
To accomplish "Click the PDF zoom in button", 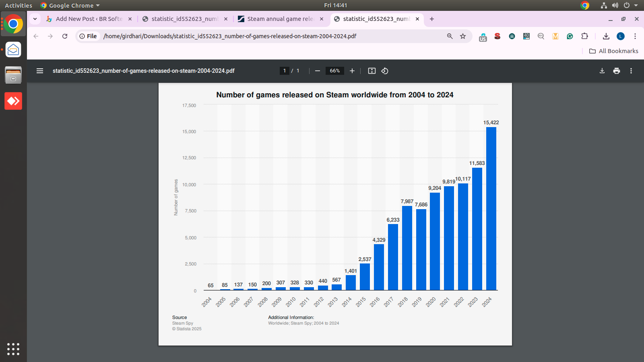I will (352, 71).
